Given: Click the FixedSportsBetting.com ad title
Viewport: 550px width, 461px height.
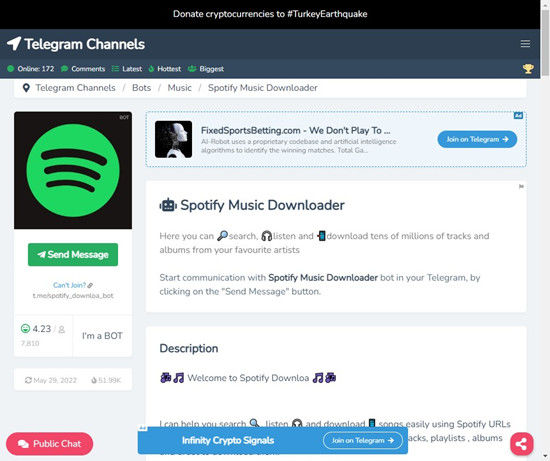Looking at the screenshot, I should pyautogui.click(x=295, y=131).
